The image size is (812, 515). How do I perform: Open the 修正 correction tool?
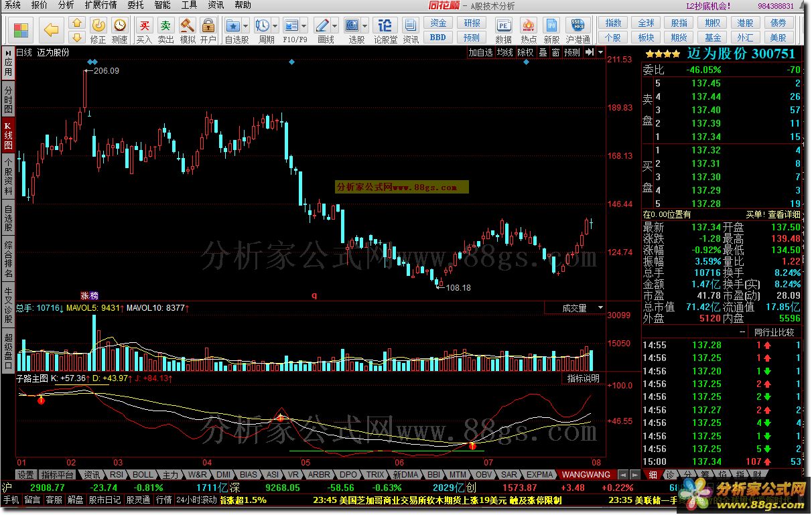click(98, 31)
